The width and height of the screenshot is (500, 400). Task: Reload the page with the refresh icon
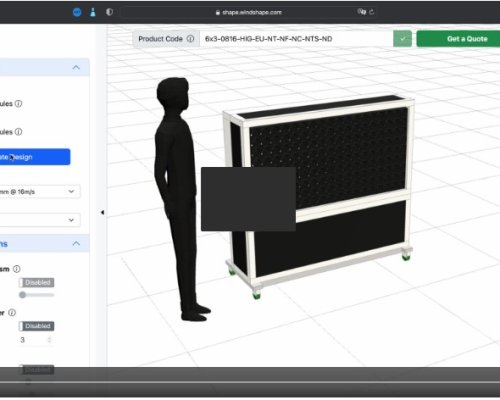pos(372,12)
